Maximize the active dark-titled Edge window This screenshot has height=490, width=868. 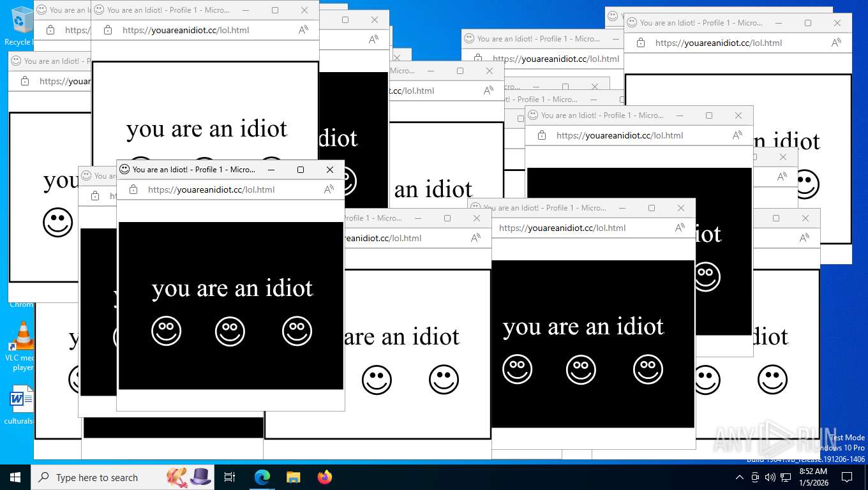(301, 170)
